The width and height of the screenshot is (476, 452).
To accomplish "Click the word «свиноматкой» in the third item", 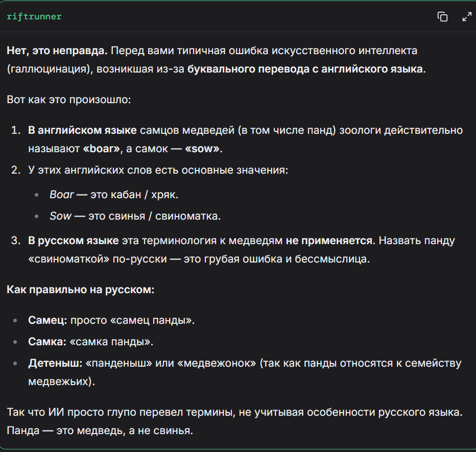I will [x=69, y=259].
